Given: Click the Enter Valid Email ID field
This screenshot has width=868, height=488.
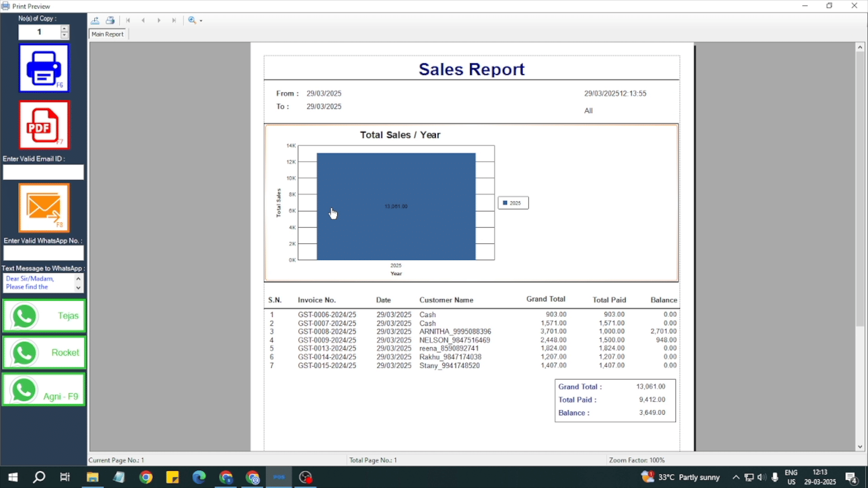Looking at the screenshot, I should pos(43,172).
